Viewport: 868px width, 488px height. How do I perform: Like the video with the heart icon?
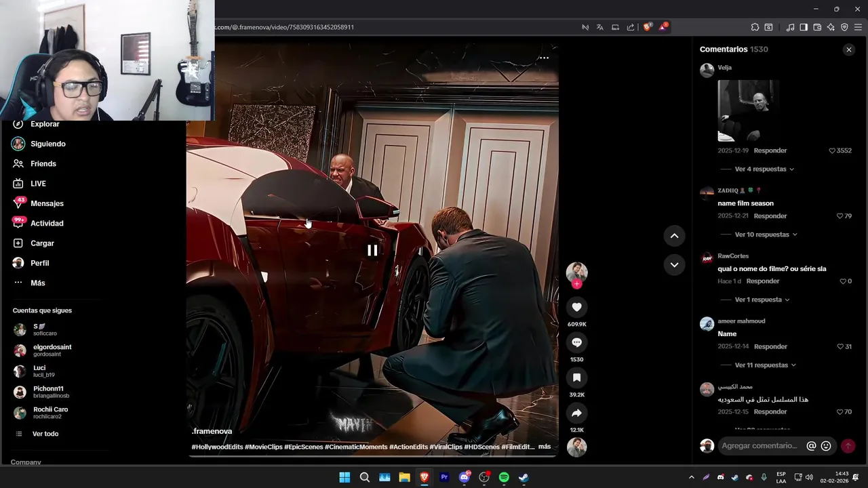(x=576, y=307)
